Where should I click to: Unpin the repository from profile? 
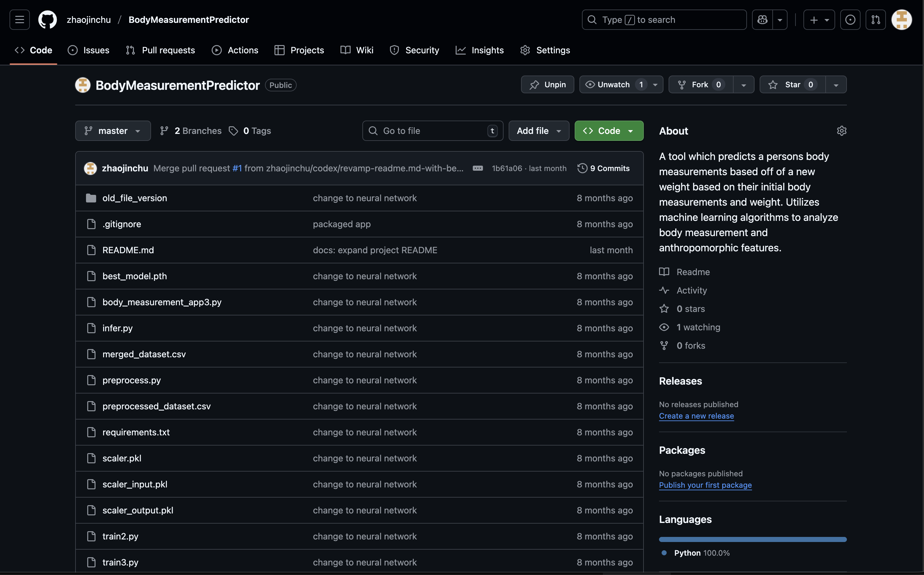[x=547, y=84]
